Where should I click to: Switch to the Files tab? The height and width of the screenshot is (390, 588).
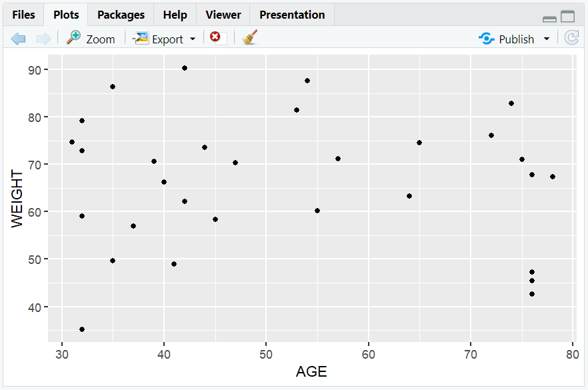[x=23, y=14]
